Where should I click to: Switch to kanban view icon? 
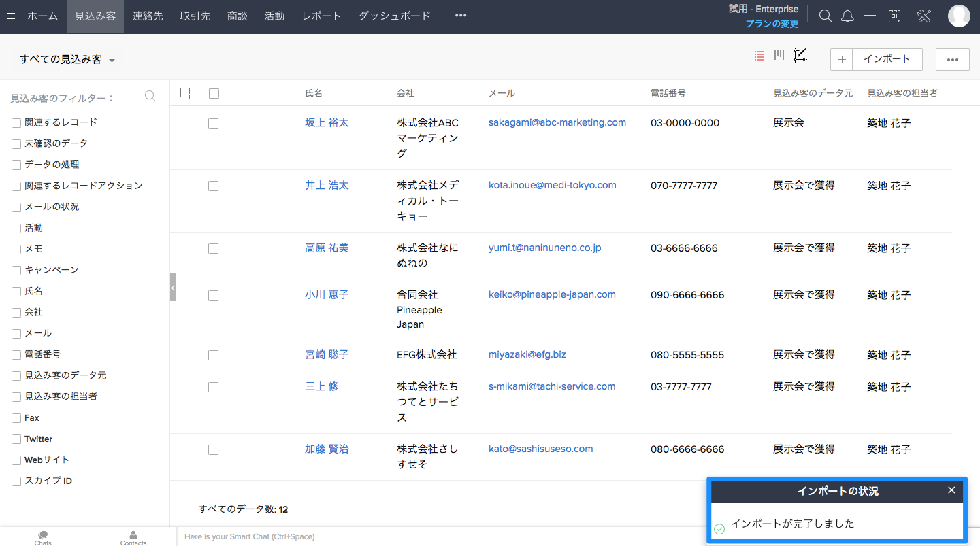779,56
